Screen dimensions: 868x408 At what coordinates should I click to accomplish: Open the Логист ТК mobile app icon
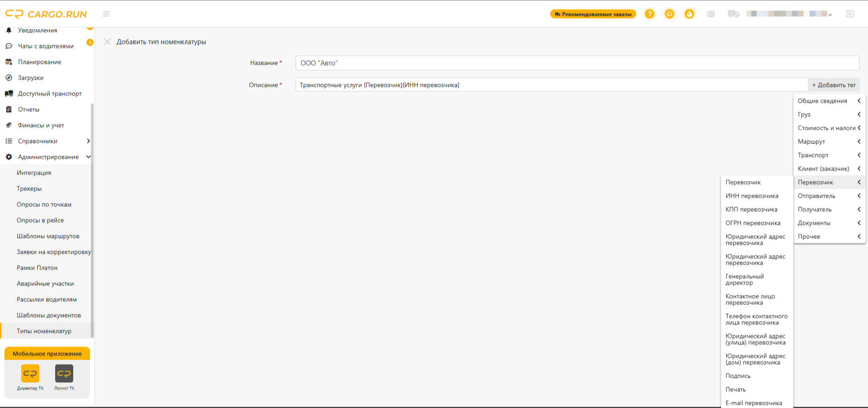click(x=64, y=374)
